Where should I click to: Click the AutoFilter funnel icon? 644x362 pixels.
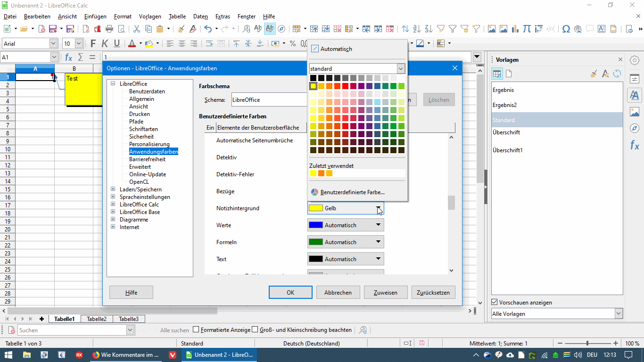click(441, 29)
